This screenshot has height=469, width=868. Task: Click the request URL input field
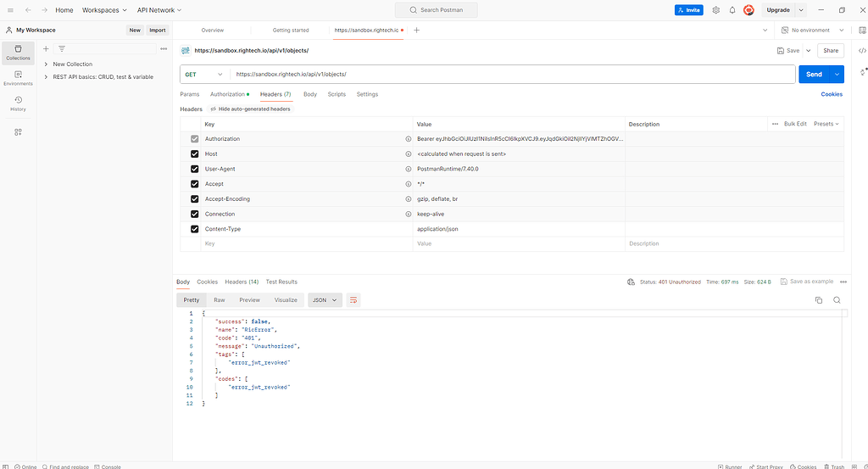pos(509,75)
